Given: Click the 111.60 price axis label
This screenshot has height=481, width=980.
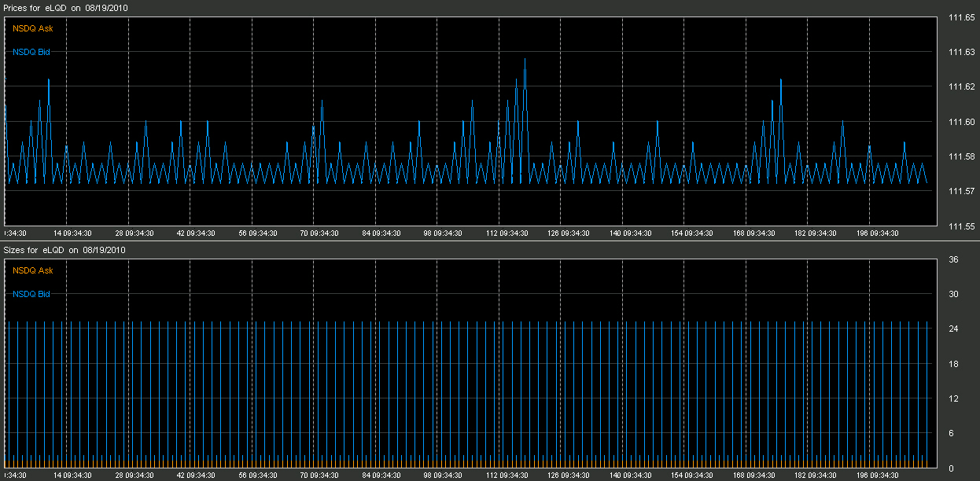Looking at the screenshot, I should point(962,122).
